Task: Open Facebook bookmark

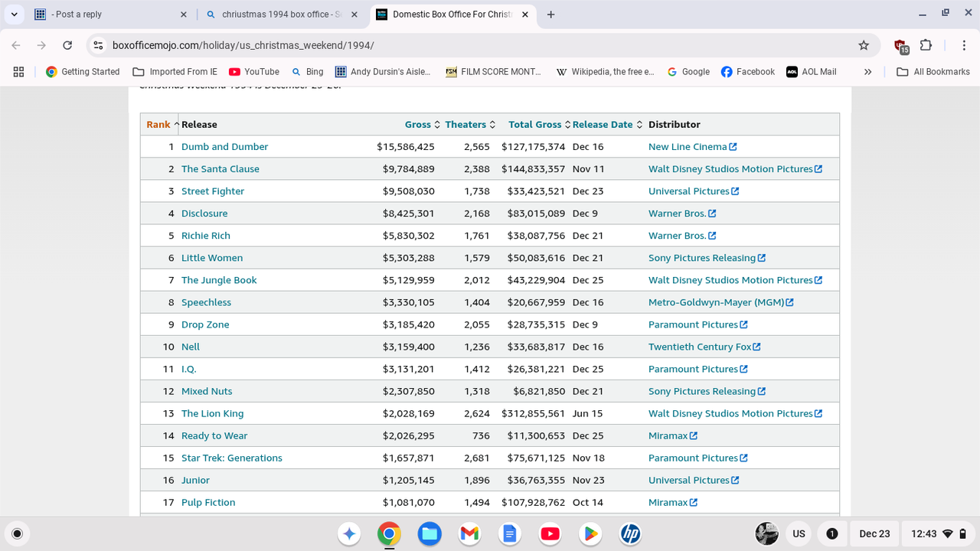Action: 748,71
